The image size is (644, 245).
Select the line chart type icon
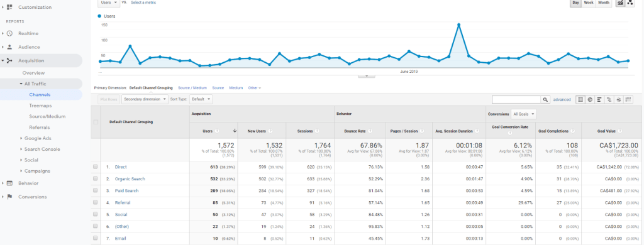pyautogui.click(x=620, y=3)
